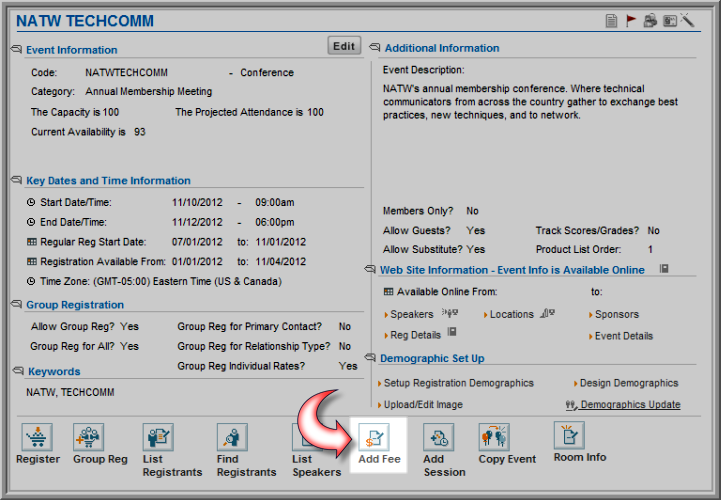Click the Product List Order value 1

point(650,249)
